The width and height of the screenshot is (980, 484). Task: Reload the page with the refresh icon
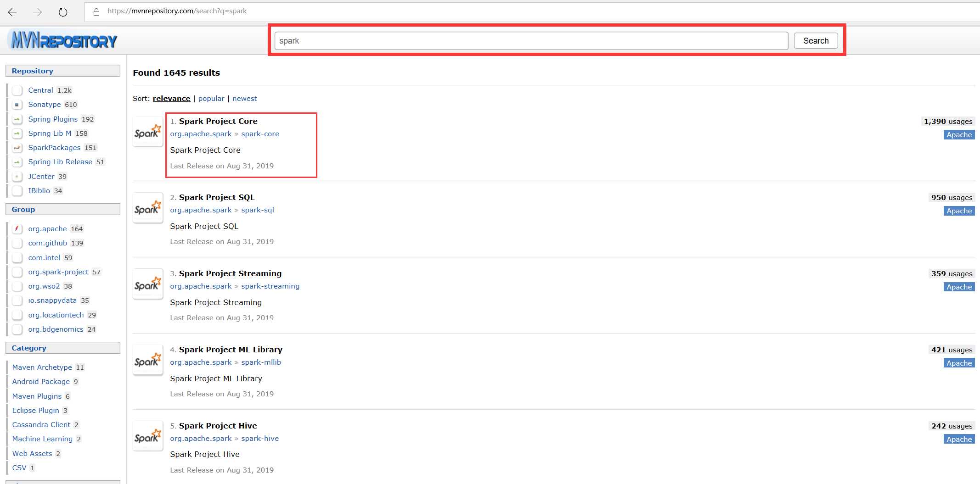pyautogui.click(x=63, y=12)
